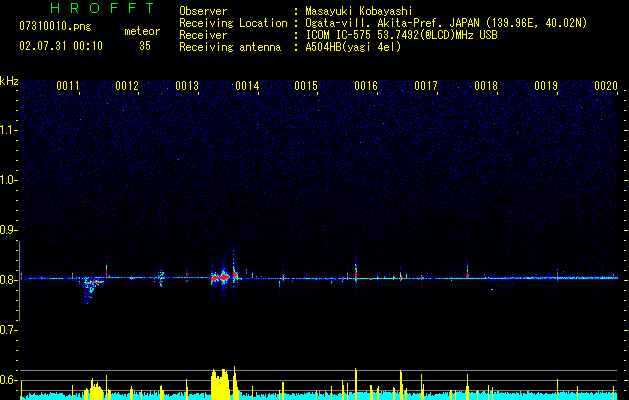Image resolution: width=629 pixels, height=400 pixels.
Task: Click the 0018 time marker
Action: [486, 86]
